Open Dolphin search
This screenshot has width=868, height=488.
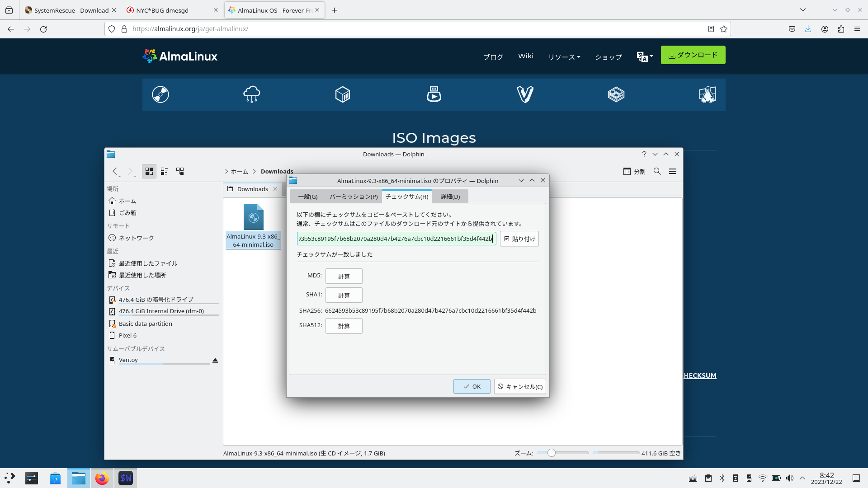coord(657,171)
